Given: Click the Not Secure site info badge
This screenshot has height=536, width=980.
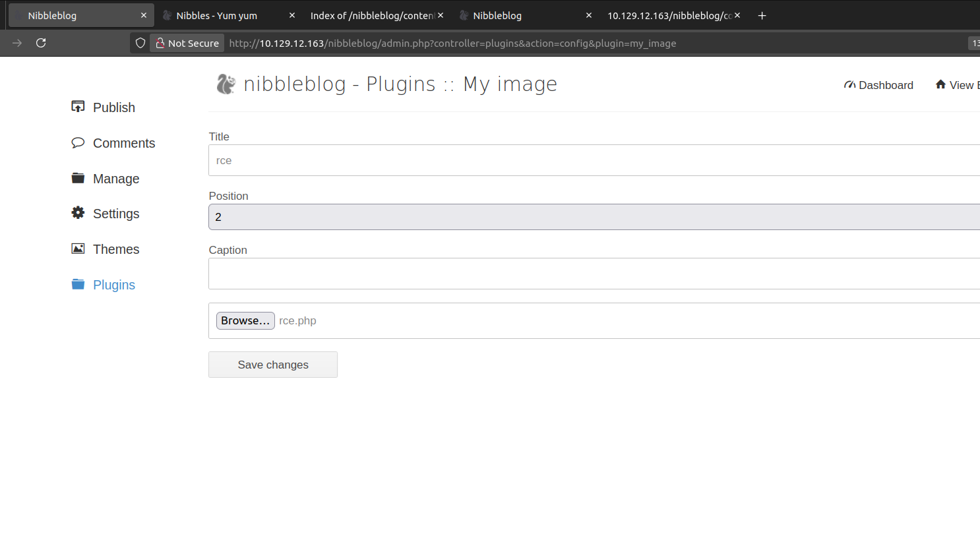Looking at the screenshot, I should (x=187, y=43).
